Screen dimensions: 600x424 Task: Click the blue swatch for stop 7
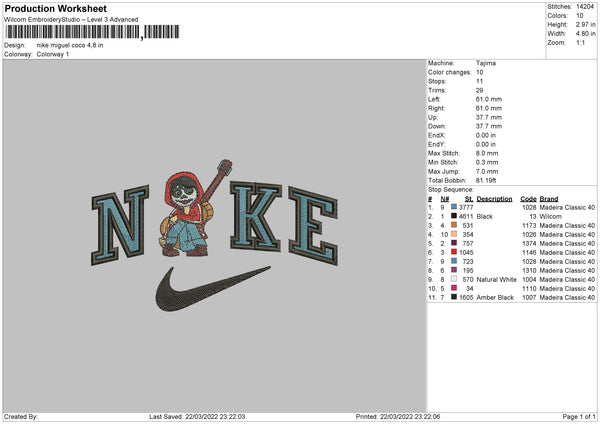coord(454,261)
